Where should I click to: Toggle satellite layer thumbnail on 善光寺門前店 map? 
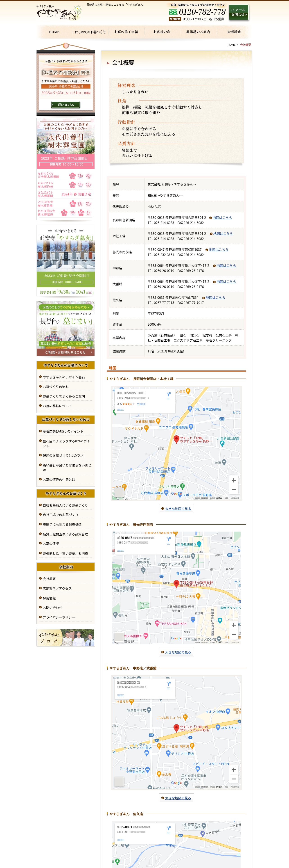pyautogui.click(x=119, y=637)
